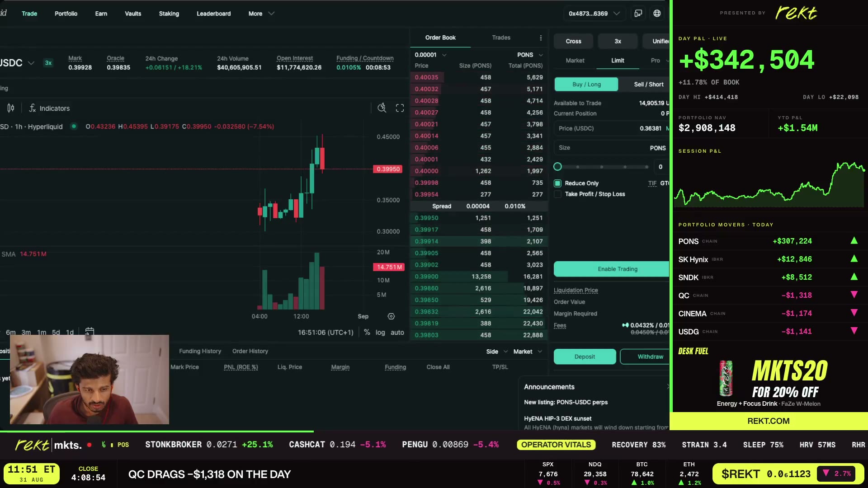The width and height of the screenshot is (868, 488).
Task: Click the QC down-arrow mover icon
Action: pos(854,295)
